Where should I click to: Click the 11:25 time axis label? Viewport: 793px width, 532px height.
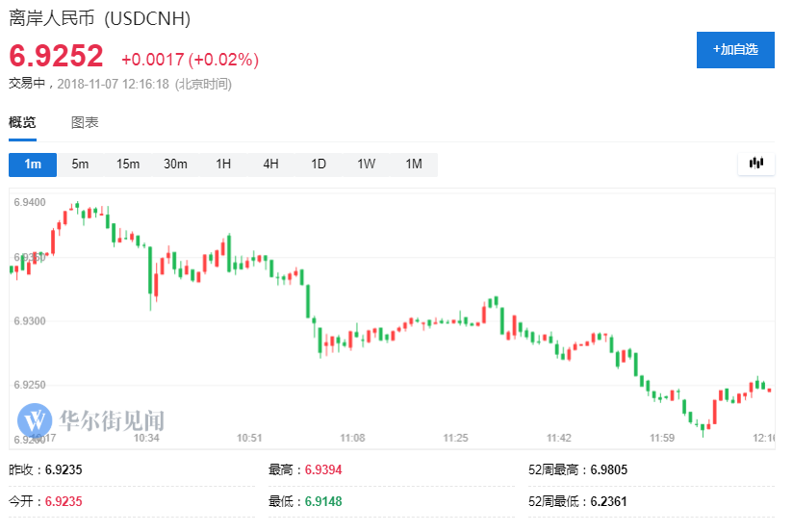point(456,438)
